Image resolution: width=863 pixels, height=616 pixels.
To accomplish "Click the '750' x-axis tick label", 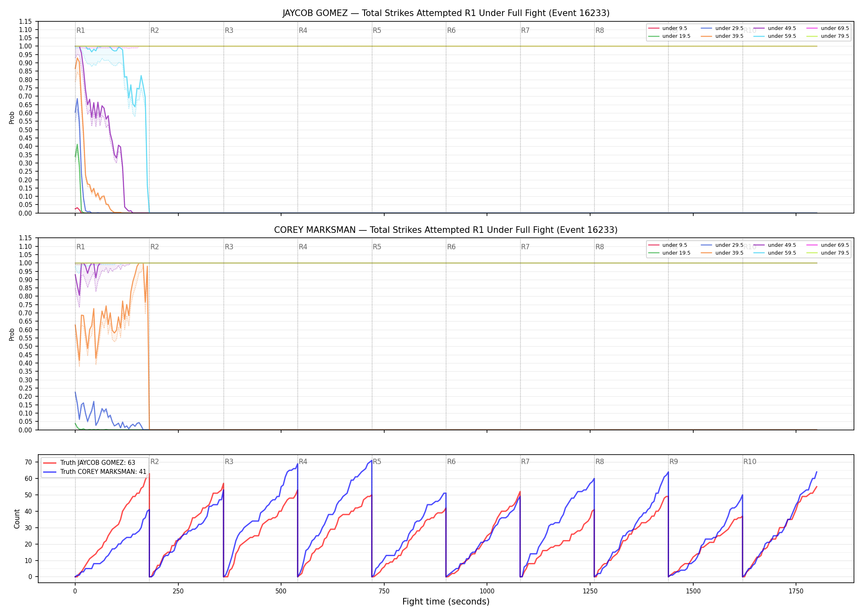I will point(384,591).
